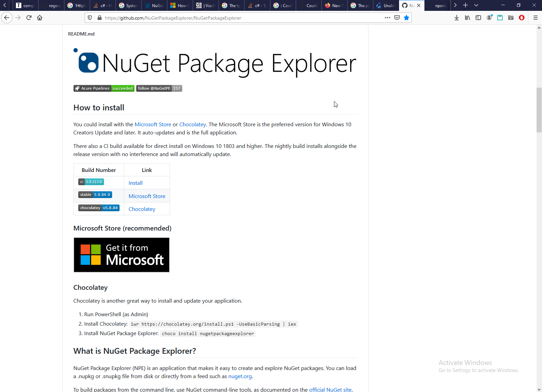542x392 pixels.
Task: Switch to the 'Systen' Google tab
Action: [128, 5]
